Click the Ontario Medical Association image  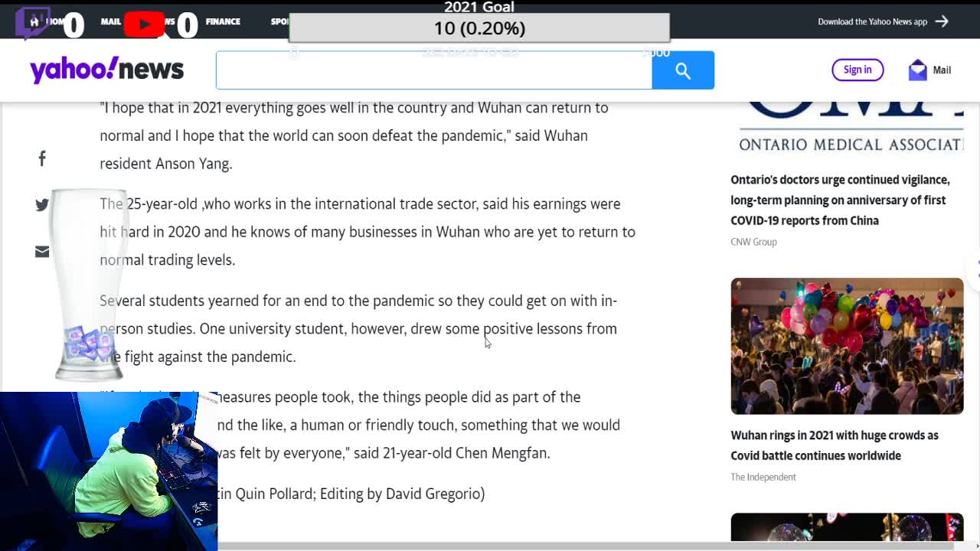click(x=847, y=129)
